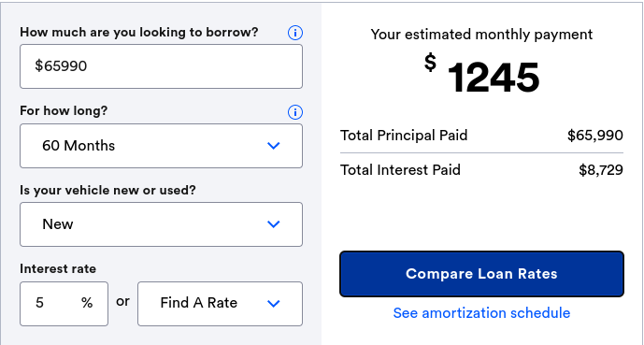This screenshot has height=345, width=644.
Task: Expand the 60 Months loan term dropdown
Action: click(161, 146)
